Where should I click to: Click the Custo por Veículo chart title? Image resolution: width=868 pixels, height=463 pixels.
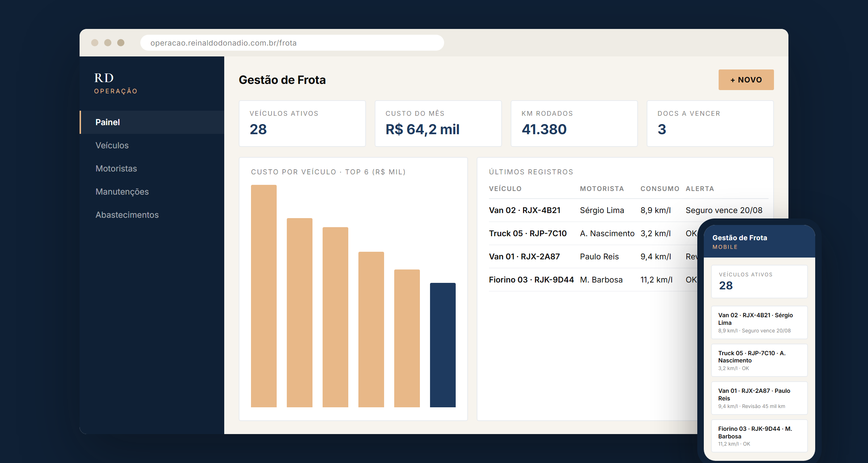[x=328, y=172]
